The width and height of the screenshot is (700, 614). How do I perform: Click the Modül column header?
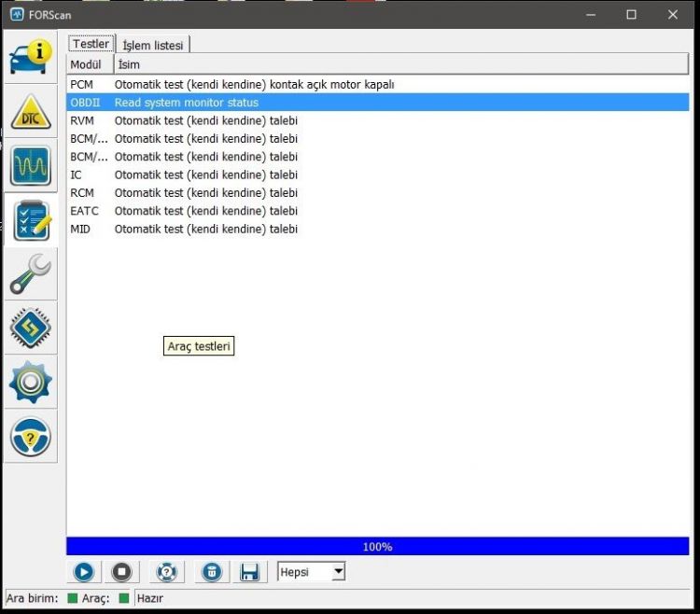(x=91, y=64)
